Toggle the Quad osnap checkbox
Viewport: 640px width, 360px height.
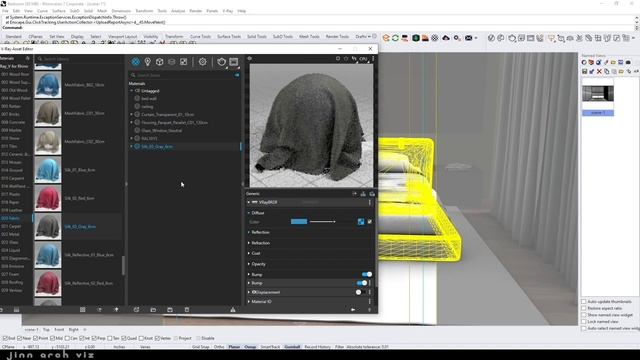[124, 338]
